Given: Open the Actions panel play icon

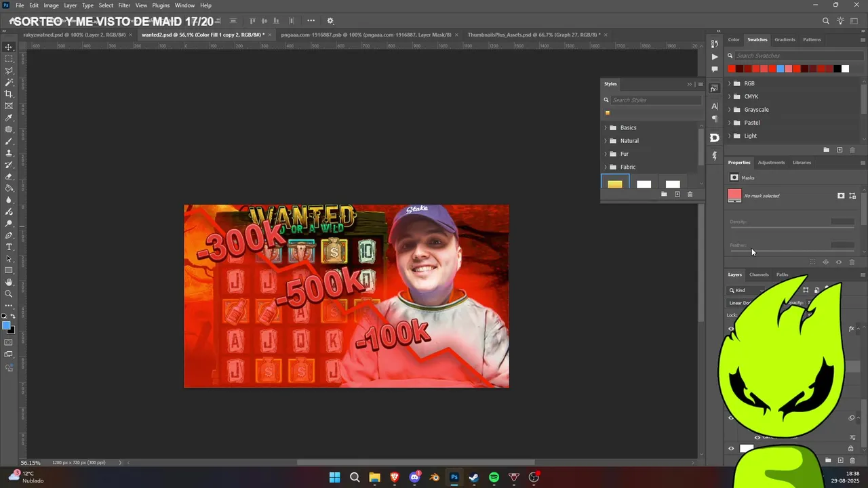Looking at the screenshot, I should click(x=714, y=57).
